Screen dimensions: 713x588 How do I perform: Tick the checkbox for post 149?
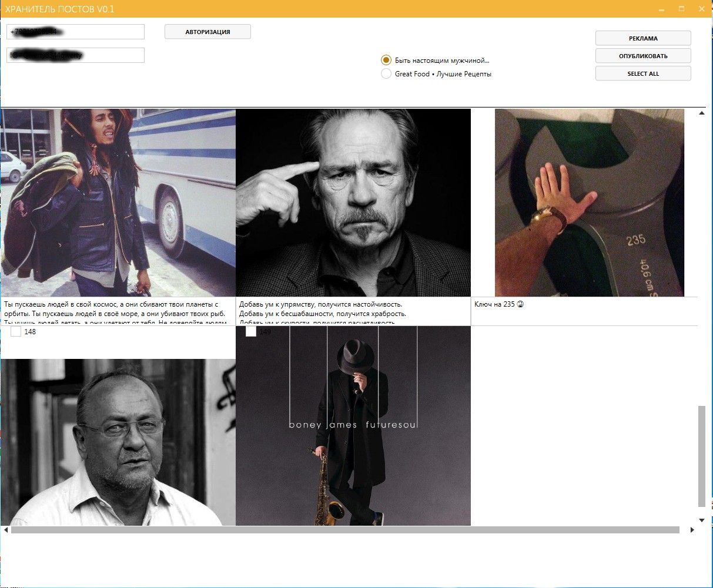tap(251, 332)
